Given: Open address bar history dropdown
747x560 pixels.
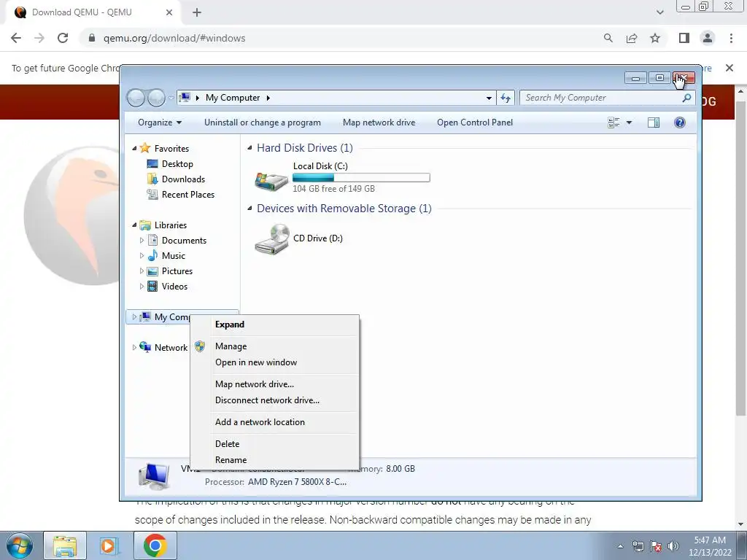Looking at the screenshot, I should [489, 98].
